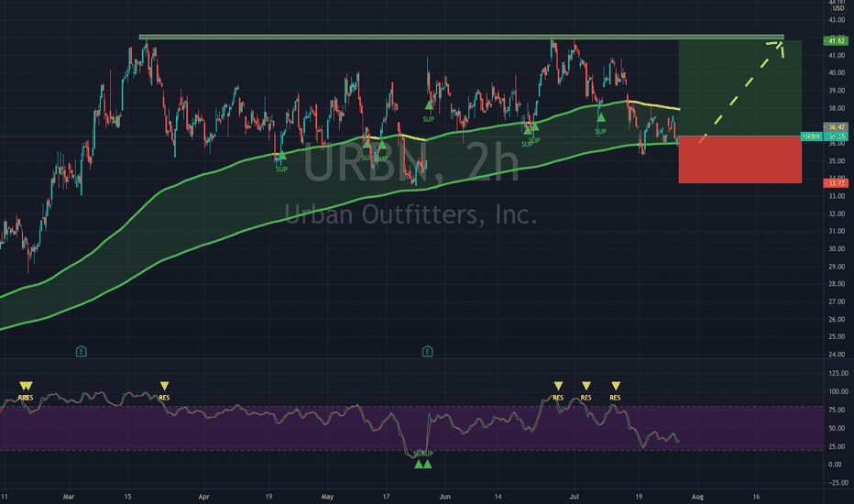
Task: Click 'Mar' on the date axis
Action: (x=68, y=497)
